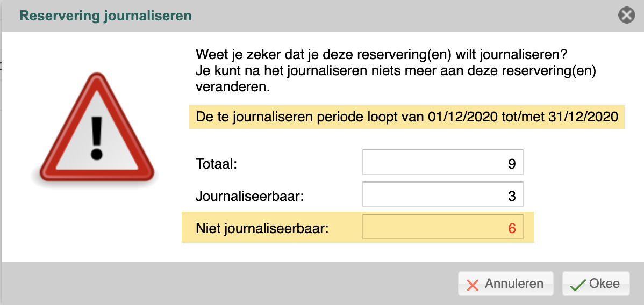Image resolution: width=644 pixels, height=305 pixels.
Task: Click the Journaliseerbaar label
Action: pyautogui.click(x=249, y=197)
